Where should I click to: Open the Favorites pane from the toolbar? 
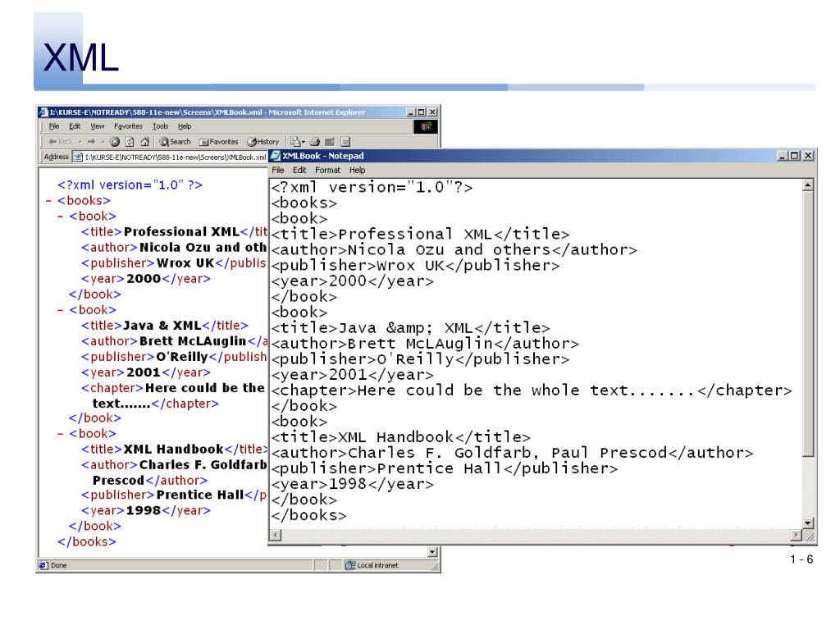coord(218,142)
